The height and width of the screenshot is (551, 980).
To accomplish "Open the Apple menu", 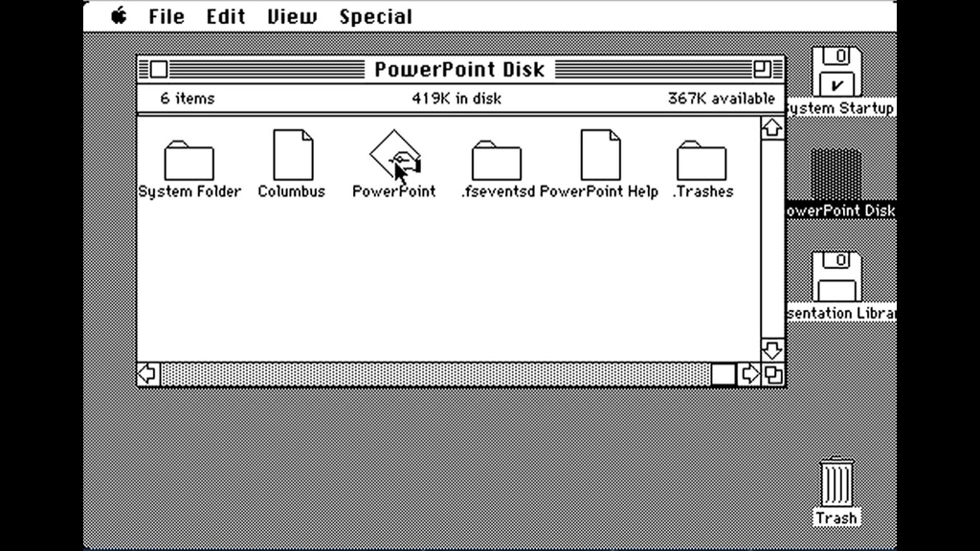I will (x=119, y=16).
